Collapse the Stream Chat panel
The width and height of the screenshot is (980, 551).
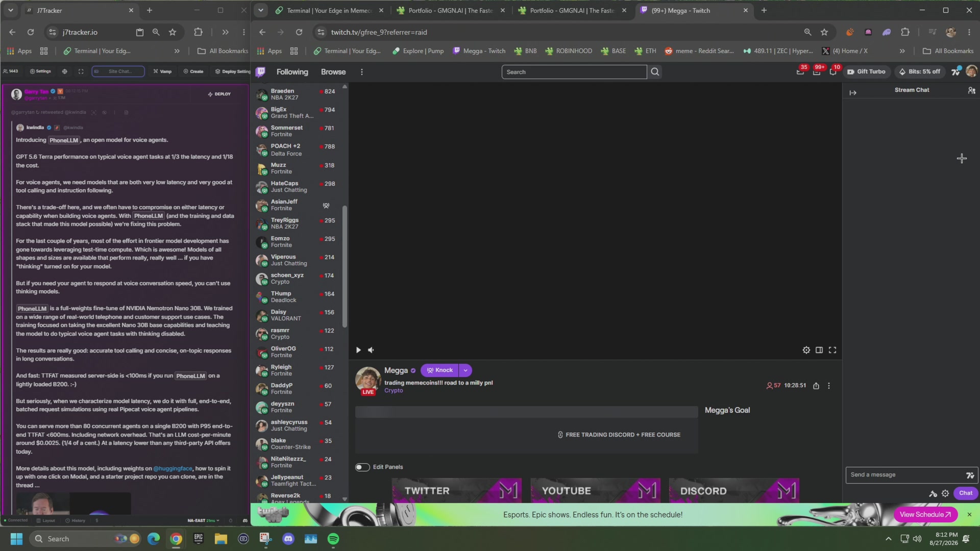[x=853, y=92]
